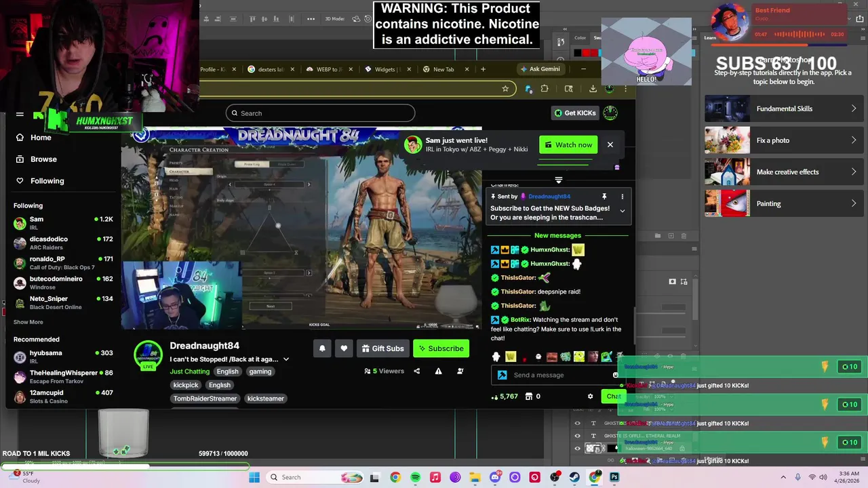Report stream using warning triangle icon
Screen dimensions: 868x488
pos(438,371)
